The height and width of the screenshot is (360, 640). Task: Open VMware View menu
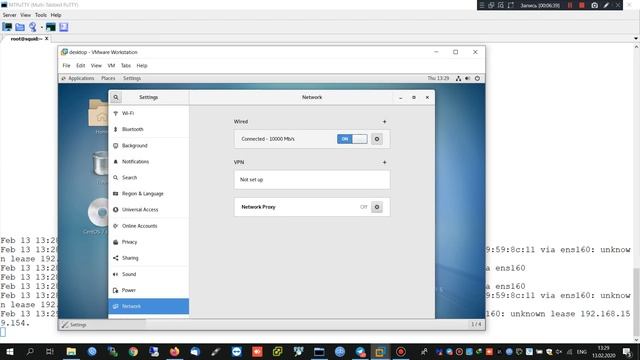96,66
